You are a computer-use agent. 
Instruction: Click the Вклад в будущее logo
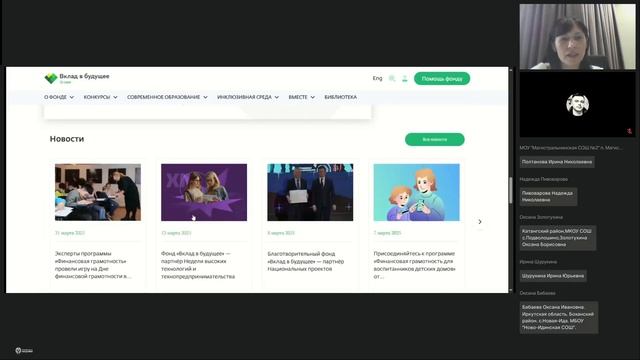coord(77,78)
